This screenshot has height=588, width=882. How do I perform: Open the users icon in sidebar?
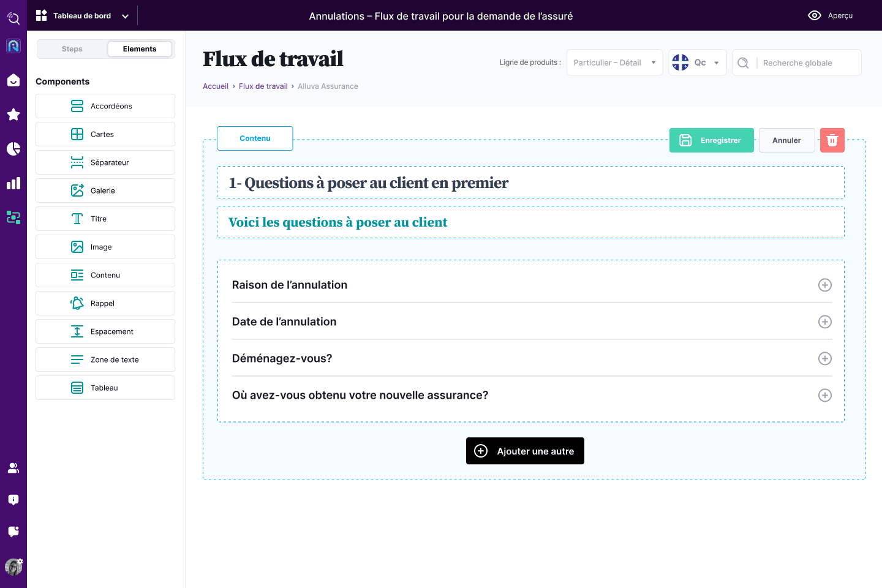tap(13, 468)
